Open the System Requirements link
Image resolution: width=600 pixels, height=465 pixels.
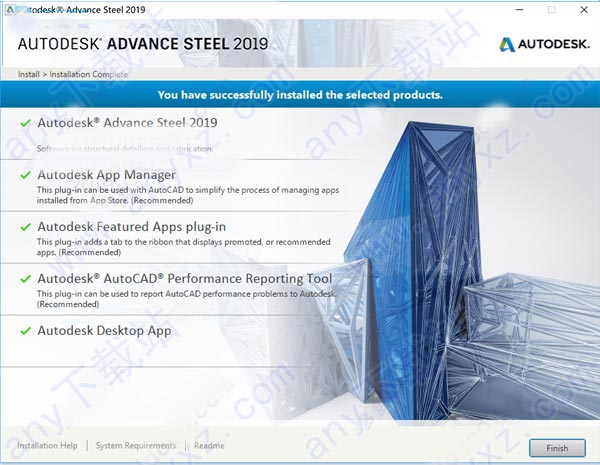click(136, 445)
